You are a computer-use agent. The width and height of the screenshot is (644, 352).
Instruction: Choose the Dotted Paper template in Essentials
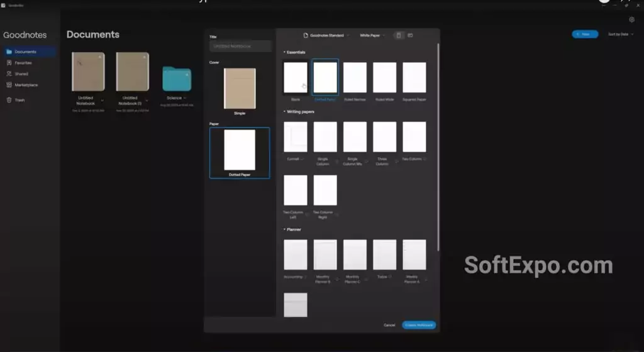(x=325, y=77)
